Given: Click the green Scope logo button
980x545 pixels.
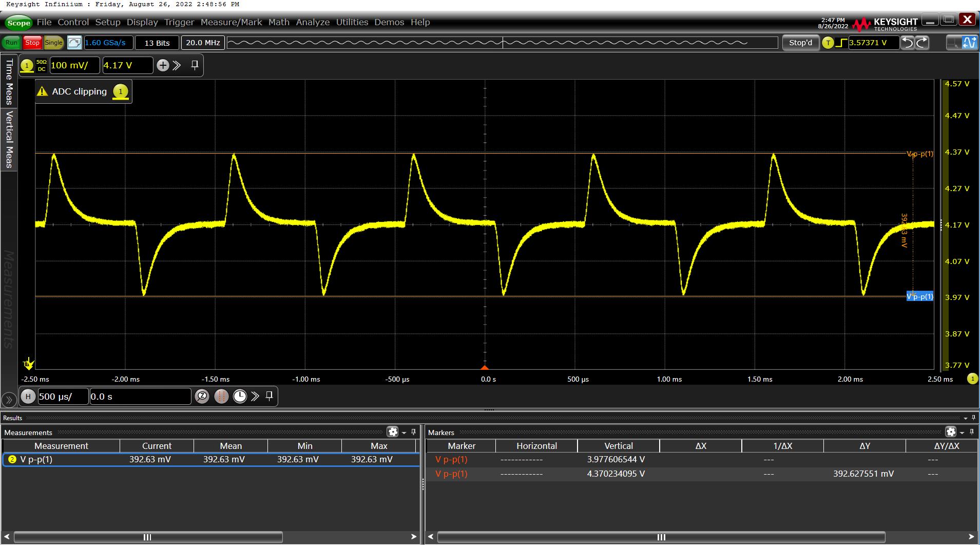Looking at the screenshot, I should coord(18,23).
